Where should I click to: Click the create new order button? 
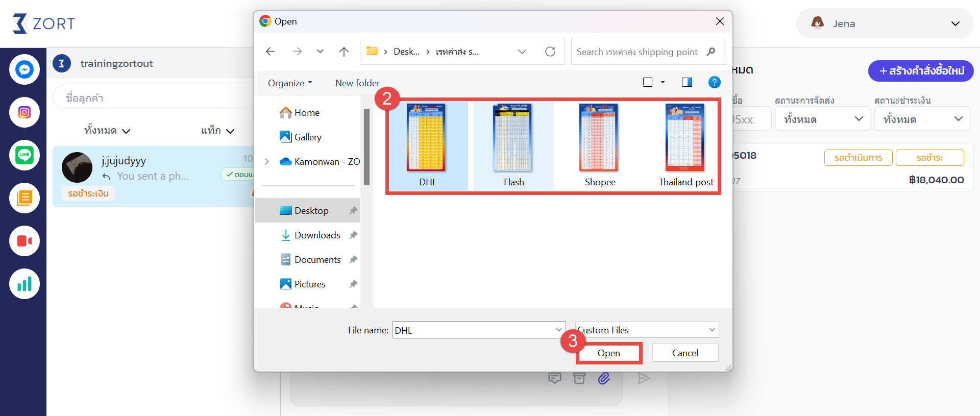click(921, 70)
